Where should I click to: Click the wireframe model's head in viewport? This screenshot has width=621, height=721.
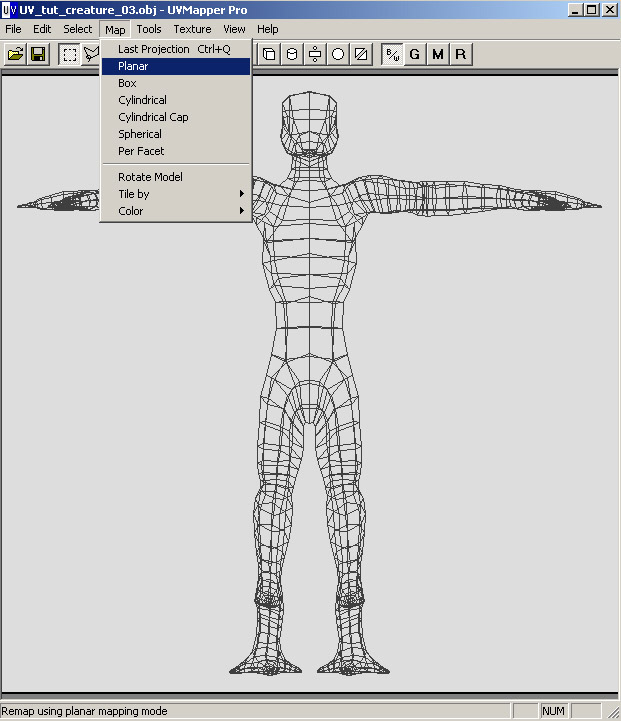[310, 125]
